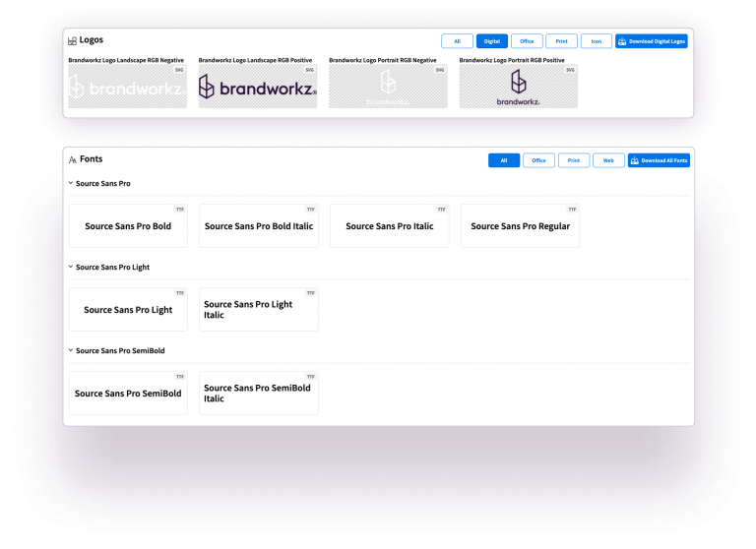The height and width of the screenshot is (549, 756).
Task: Open the Source Sans Pro SemiBold Italic card
Action: point(259,394)
